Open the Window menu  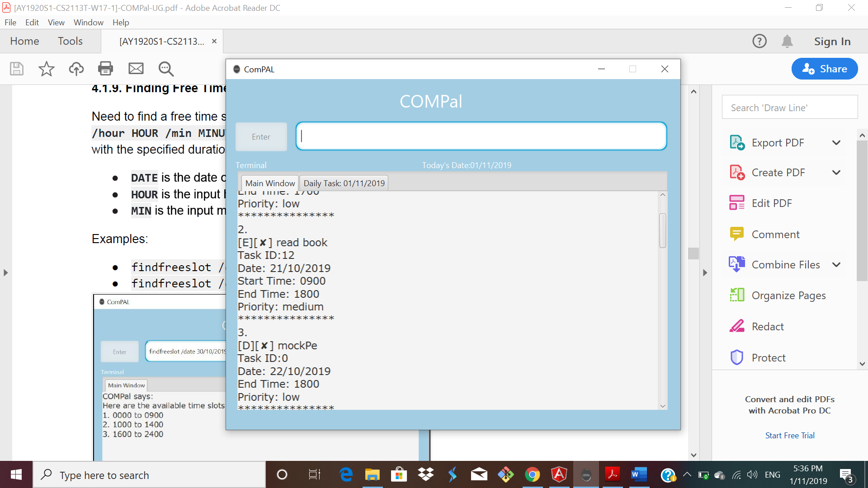pos(88,22)
